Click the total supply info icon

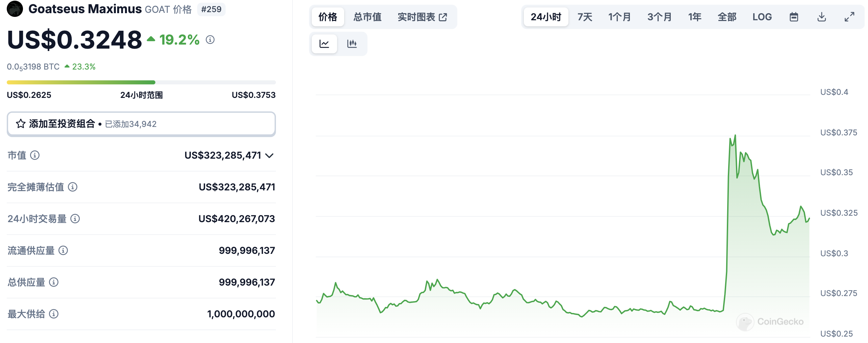(54, 282)
